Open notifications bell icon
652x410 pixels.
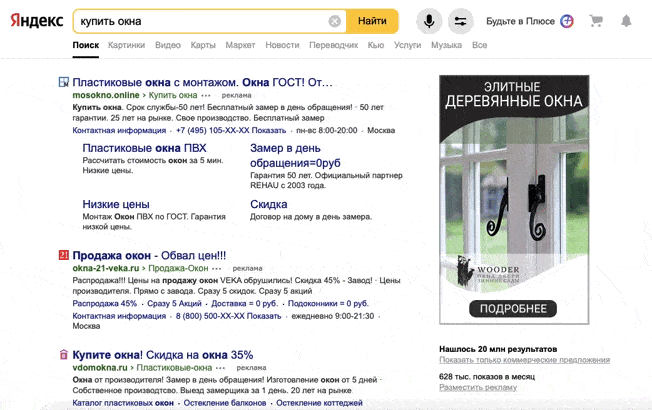pos(626,21)
